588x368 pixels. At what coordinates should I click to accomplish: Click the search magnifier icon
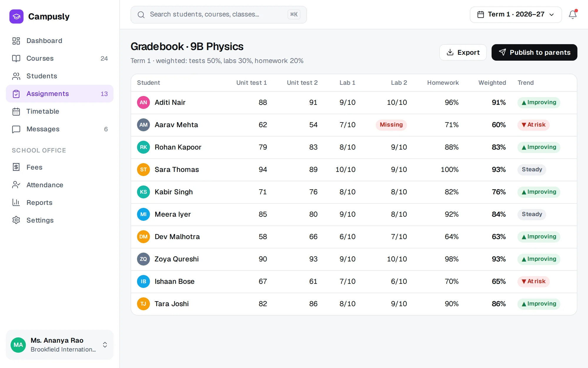click(x=141, y=14)
